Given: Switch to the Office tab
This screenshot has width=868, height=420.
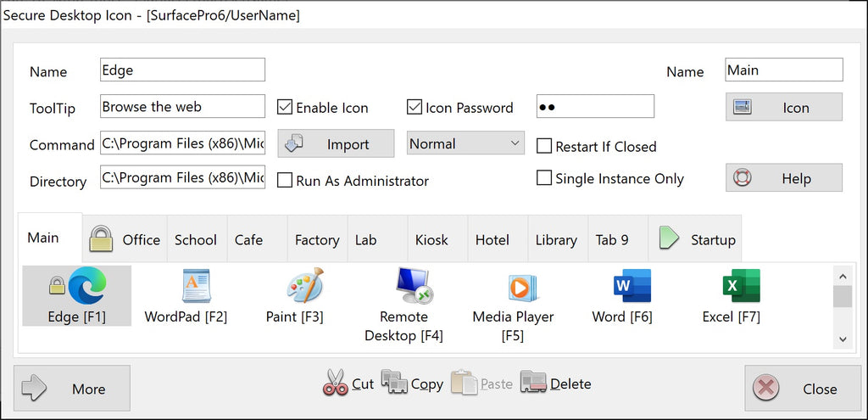Looking at the screenshot, I should 125,239.
